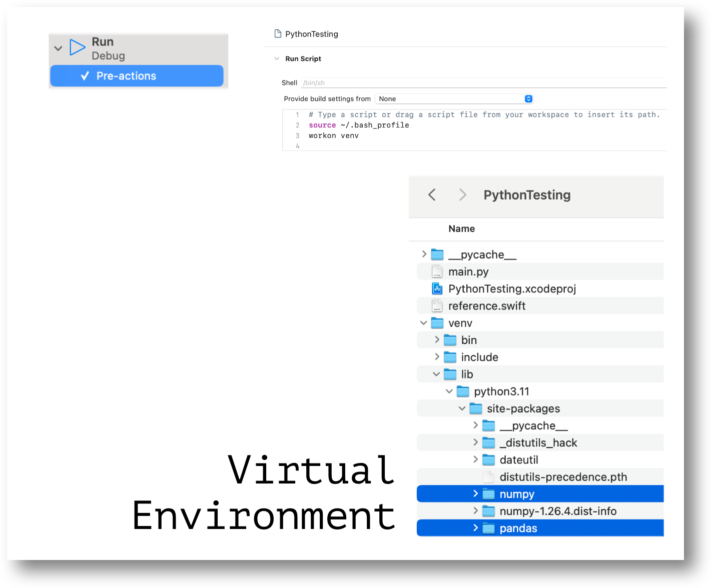This screenshot has height=588, width=712.
Task: Click the site-packages folder name
Action: click(523, 408)
